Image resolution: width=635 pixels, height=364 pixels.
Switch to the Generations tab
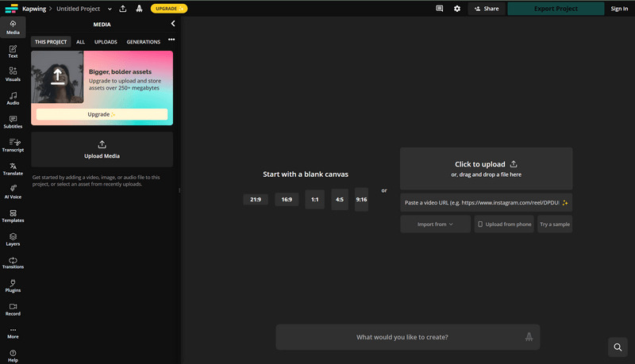144,42
